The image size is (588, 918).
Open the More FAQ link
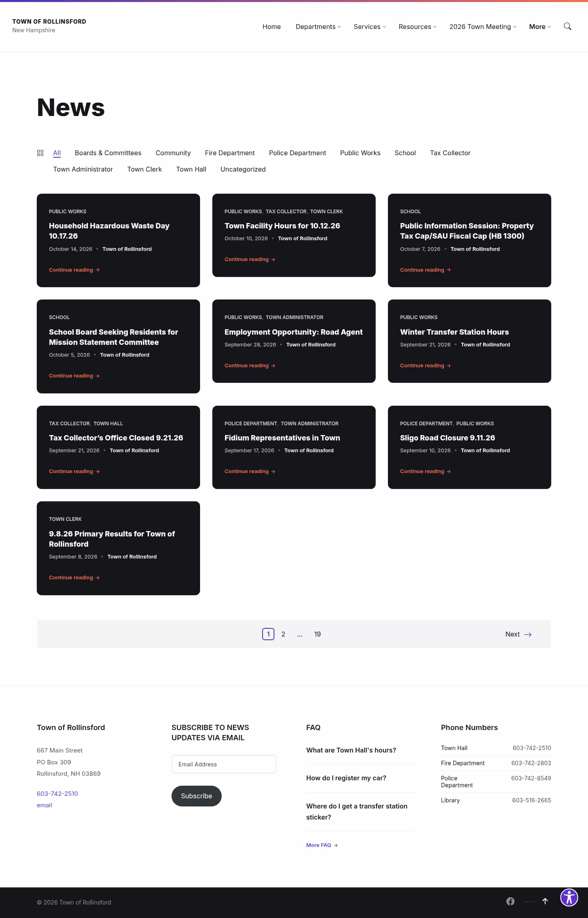point(322,845)
